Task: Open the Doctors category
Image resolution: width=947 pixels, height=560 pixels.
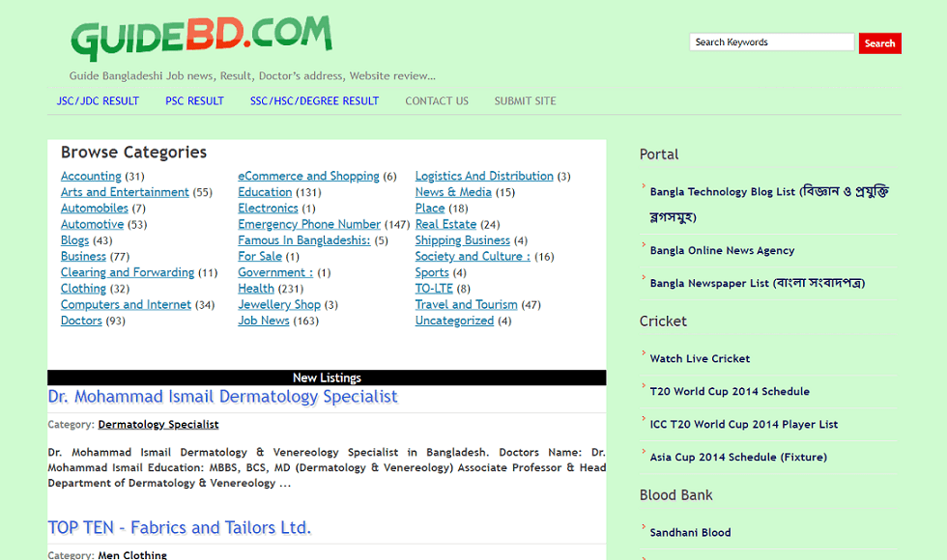Action: point(81,320)
